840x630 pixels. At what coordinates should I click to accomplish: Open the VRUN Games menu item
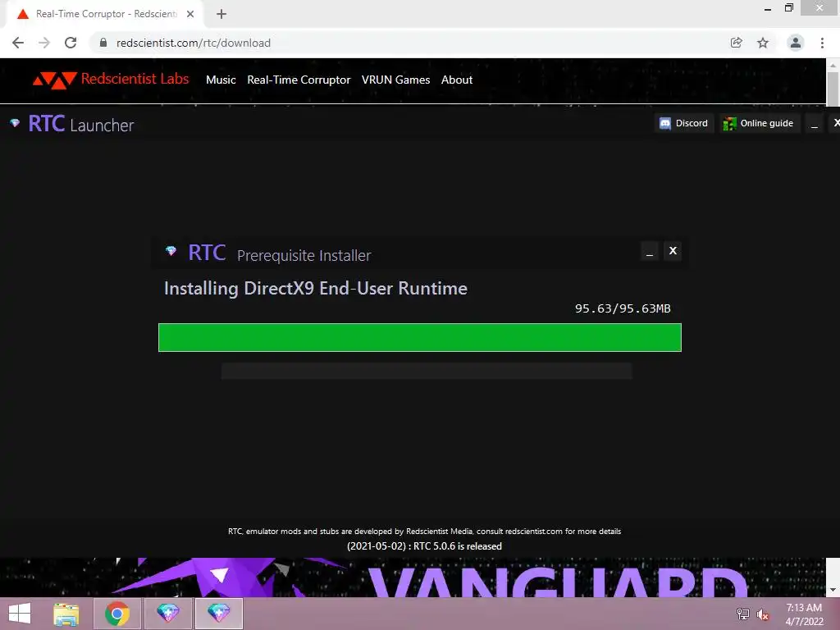click(x=395, y=80)
